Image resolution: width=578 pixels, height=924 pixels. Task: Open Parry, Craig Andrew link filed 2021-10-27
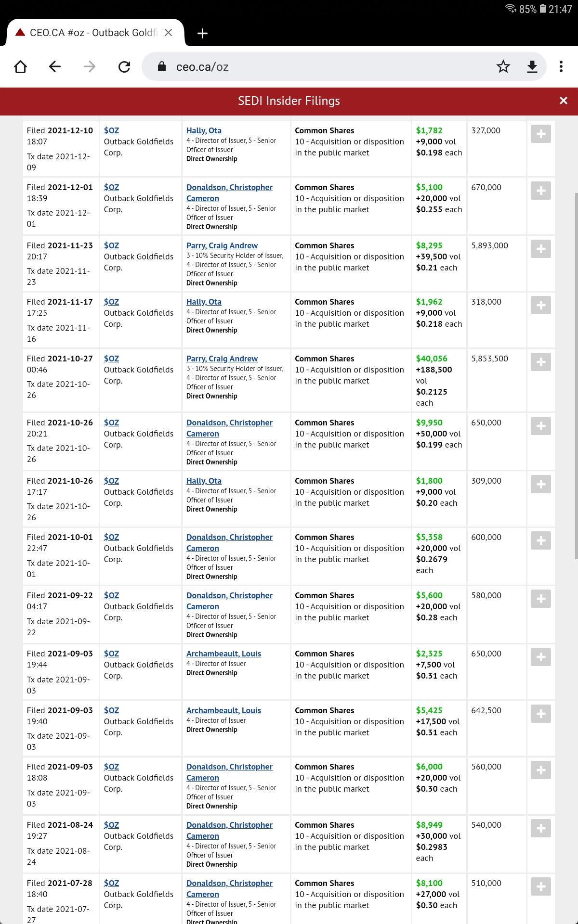(x=222, y=359)
